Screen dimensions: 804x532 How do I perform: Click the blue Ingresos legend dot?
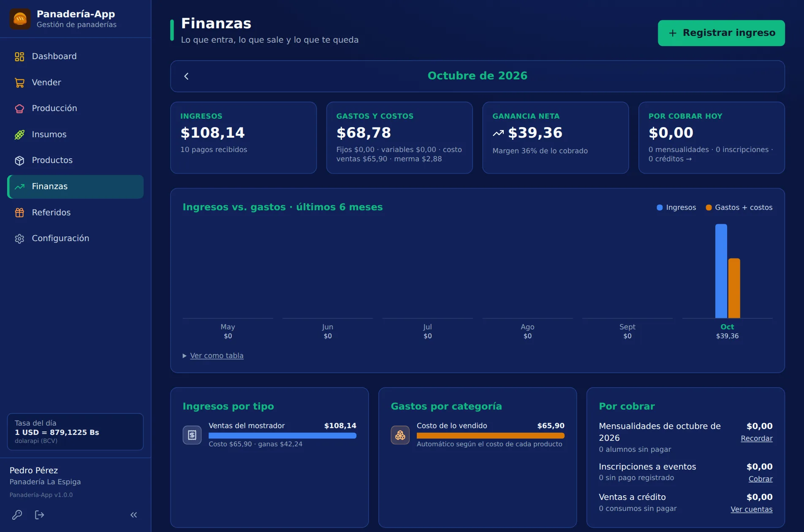pyautogui.click(x=660, y=208)
